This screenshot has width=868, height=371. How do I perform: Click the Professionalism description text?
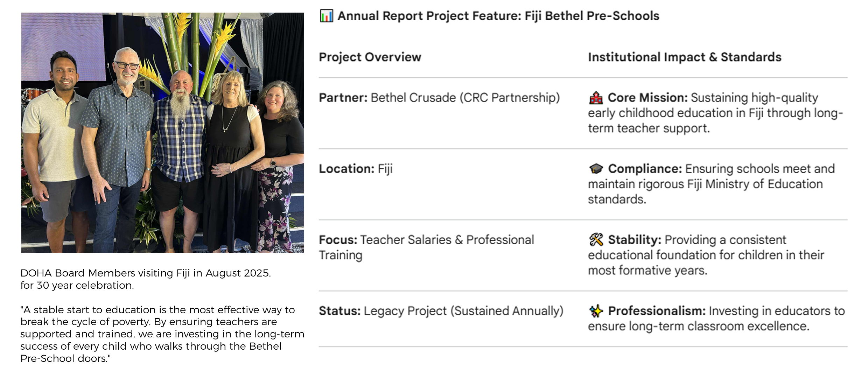click(x=716, y=318)
